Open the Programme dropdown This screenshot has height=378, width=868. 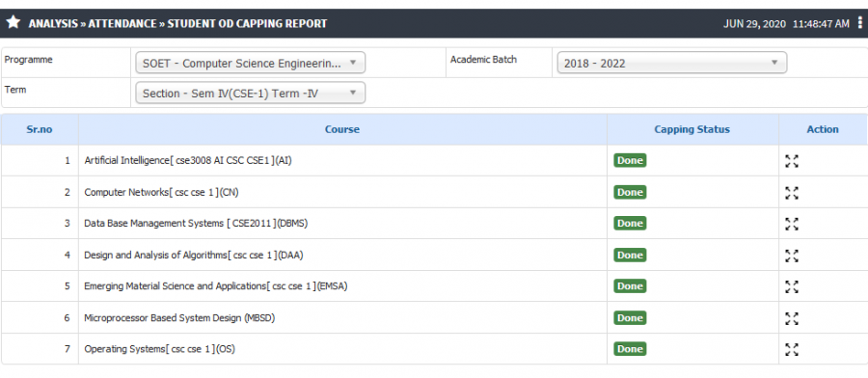(x=250, y=63)
